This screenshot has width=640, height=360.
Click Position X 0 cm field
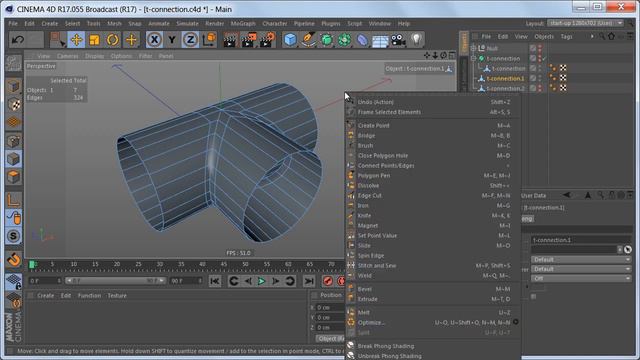tap(330, 307)
